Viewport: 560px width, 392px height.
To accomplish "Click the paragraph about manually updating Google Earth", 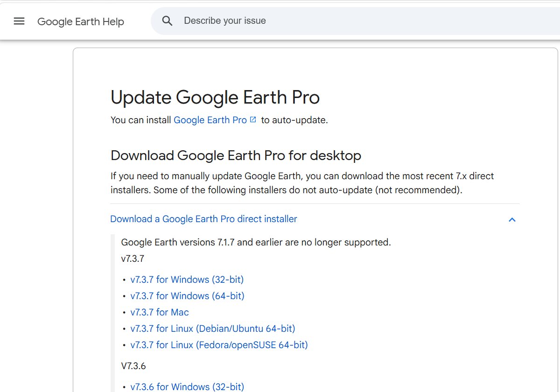I will (x=302, y=183).
